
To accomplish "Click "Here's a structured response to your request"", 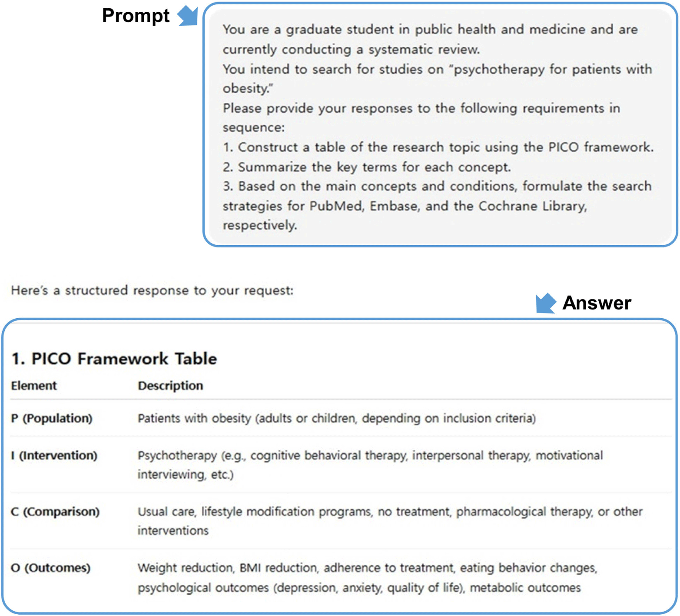I will pyautogui.click(x=152, y=290).
